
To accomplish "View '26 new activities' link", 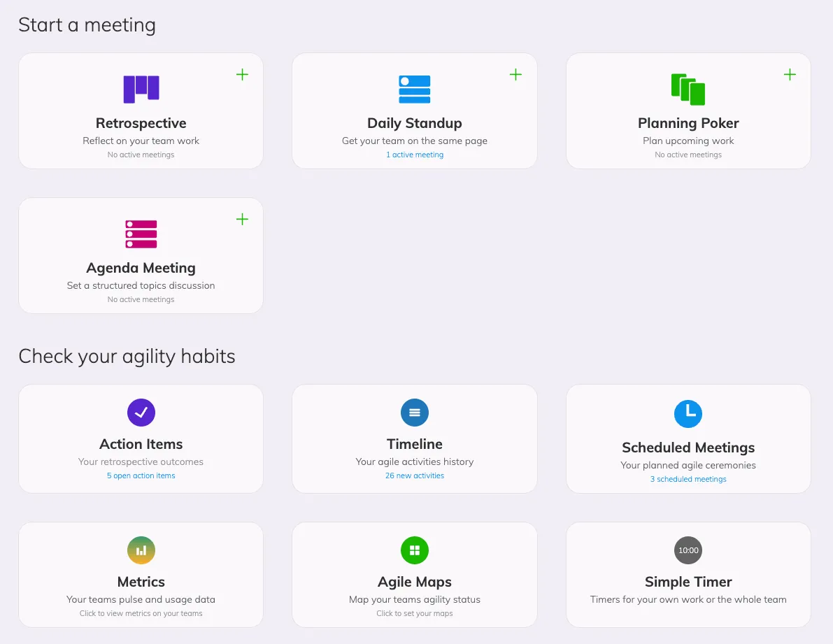I will tap(414, 475).
